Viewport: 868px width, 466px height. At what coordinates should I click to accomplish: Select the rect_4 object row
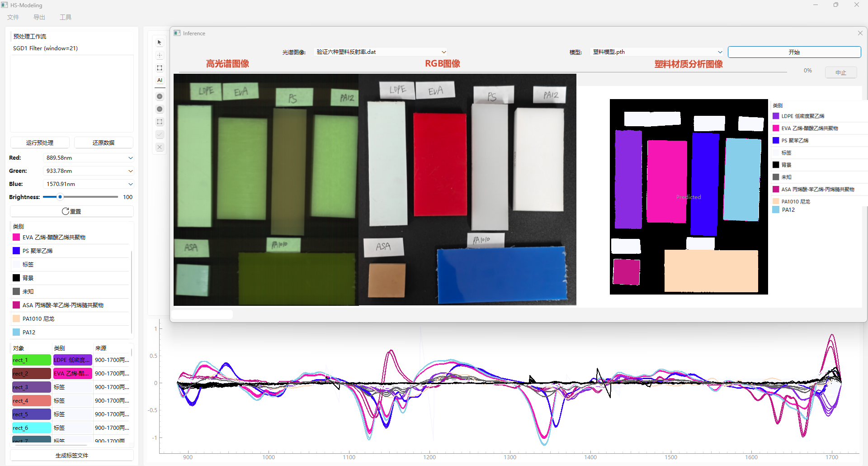click(x=71, y=401)
